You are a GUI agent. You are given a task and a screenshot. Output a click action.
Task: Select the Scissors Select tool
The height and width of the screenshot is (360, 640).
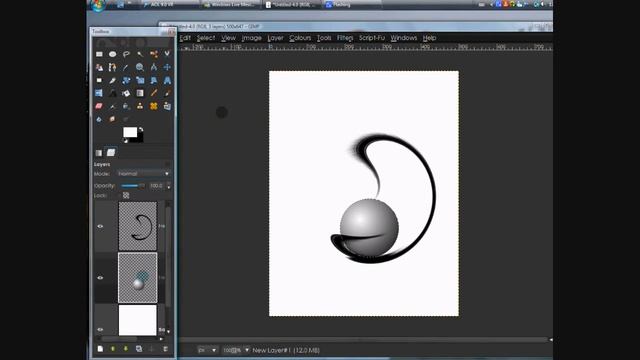167,54
